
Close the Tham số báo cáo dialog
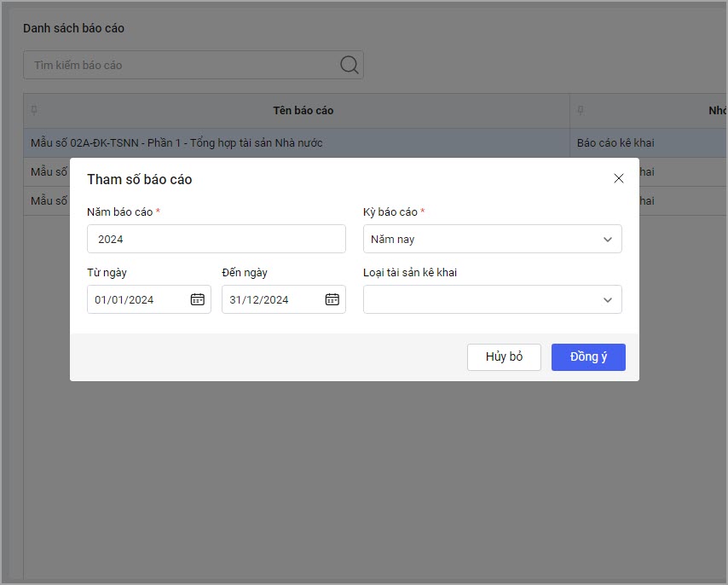coord(619,178)
